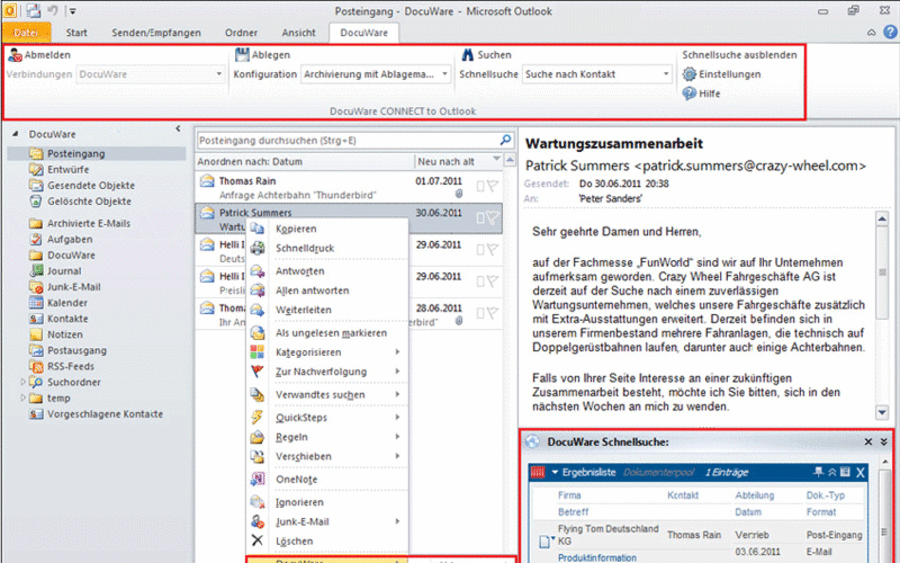The height and width of the screenshot is (563, 900).
Task: Click the Abmelden logout icon
Action: pos(15,55)
